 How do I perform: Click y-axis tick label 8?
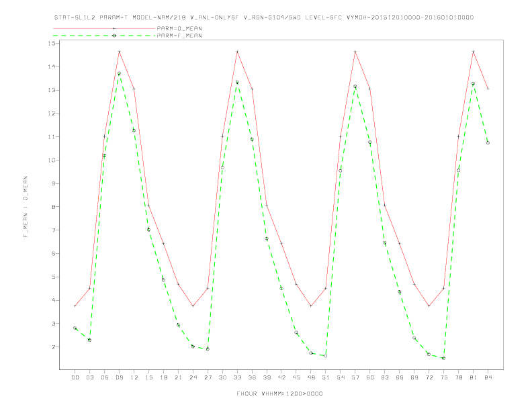point(53,207)
